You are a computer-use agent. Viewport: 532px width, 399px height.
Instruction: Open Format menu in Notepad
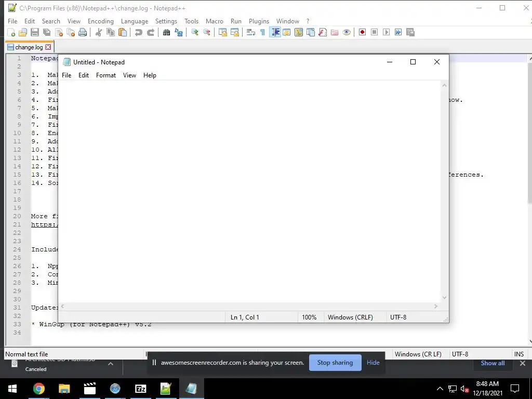pyautogui.click(x=106, y=75)
